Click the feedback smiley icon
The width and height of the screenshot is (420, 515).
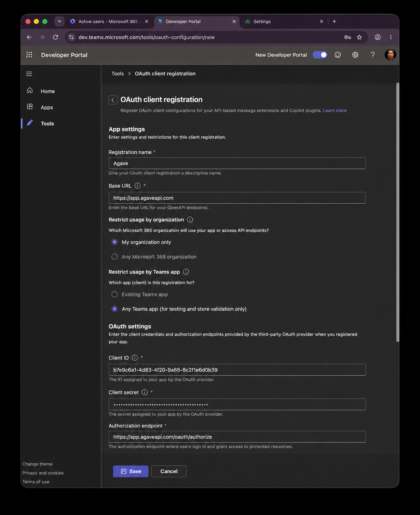click(x=338, y=55)
